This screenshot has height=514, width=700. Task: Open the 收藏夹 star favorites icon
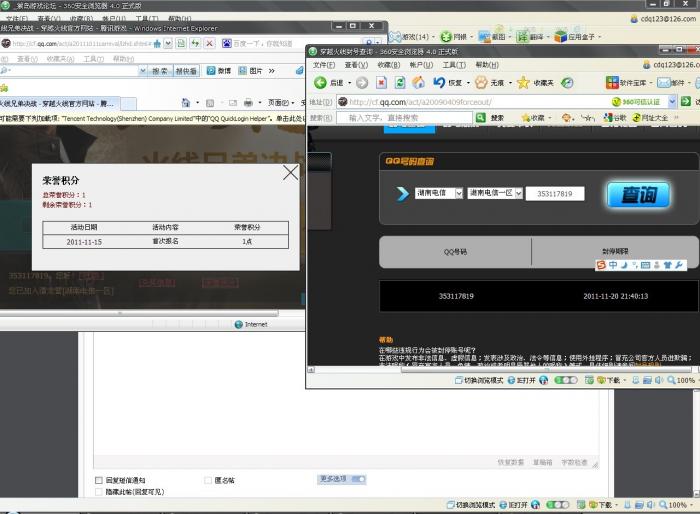click(523, 83)
